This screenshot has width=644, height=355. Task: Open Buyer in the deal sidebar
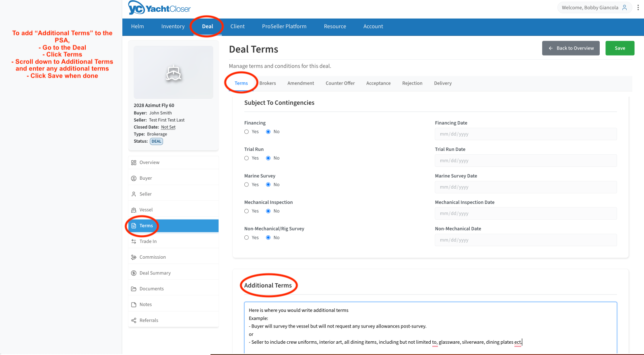point(173,179)
